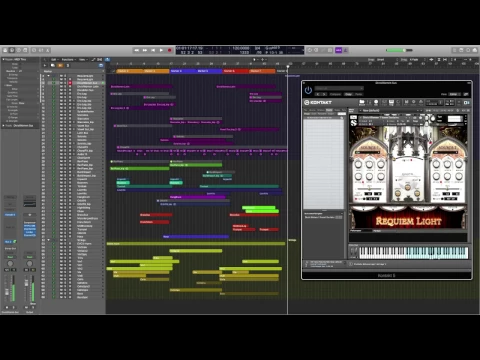Viewport: 480px width, 360px height.
Task: Toggle the blue Catch Playhead button
Action: click(107, 60)
